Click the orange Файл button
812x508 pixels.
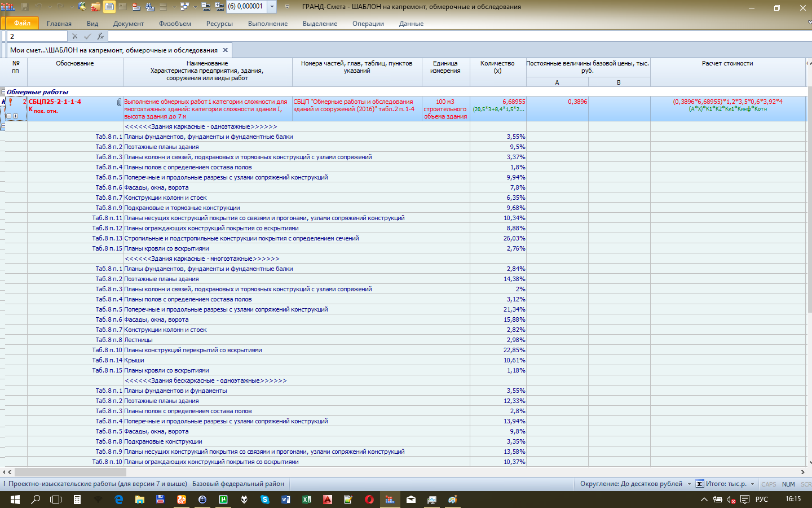(x=22, y=23)
